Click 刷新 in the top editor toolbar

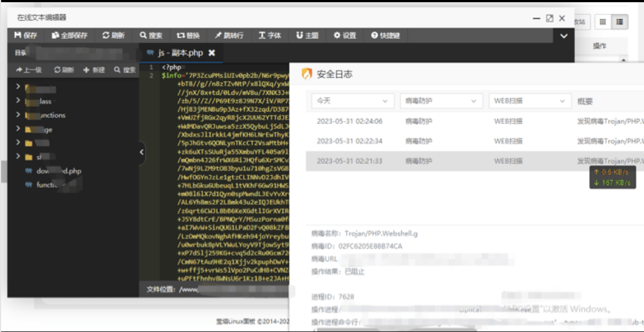click(113, 35)
